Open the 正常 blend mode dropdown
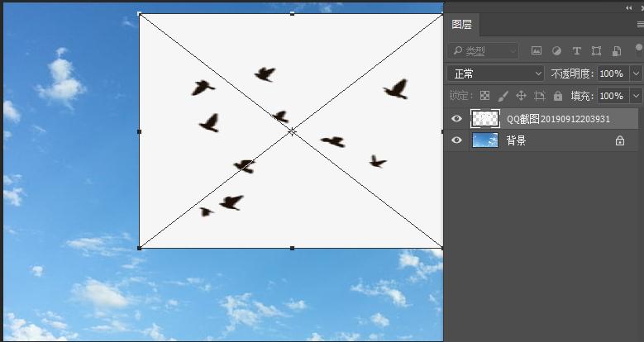The image size is (644, 342). [x=496, y=74]
